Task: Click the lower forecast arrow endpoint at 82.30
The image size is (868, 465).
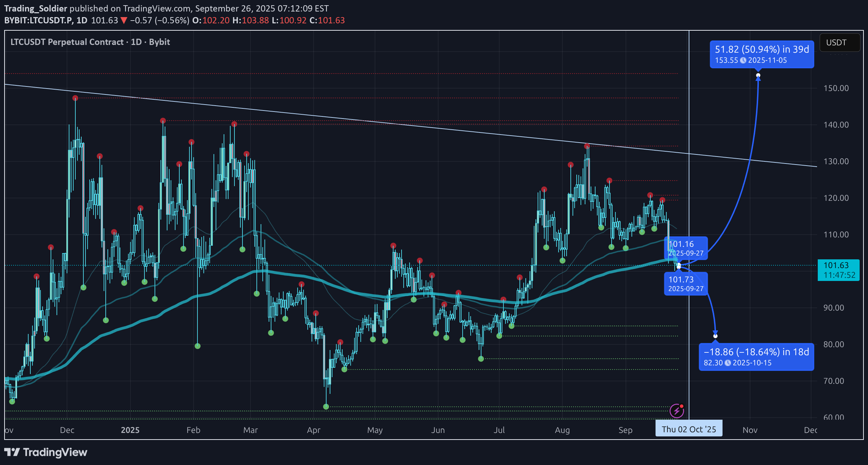Action: (x=716, y=336)
